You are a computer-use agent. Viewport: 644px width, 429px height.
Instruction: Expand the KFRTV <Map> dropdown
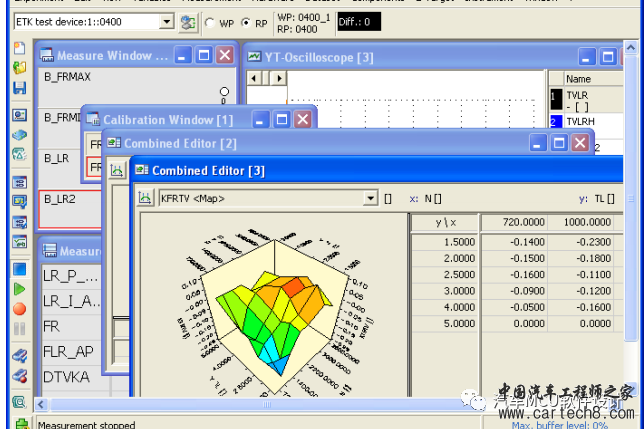point(371,198)
